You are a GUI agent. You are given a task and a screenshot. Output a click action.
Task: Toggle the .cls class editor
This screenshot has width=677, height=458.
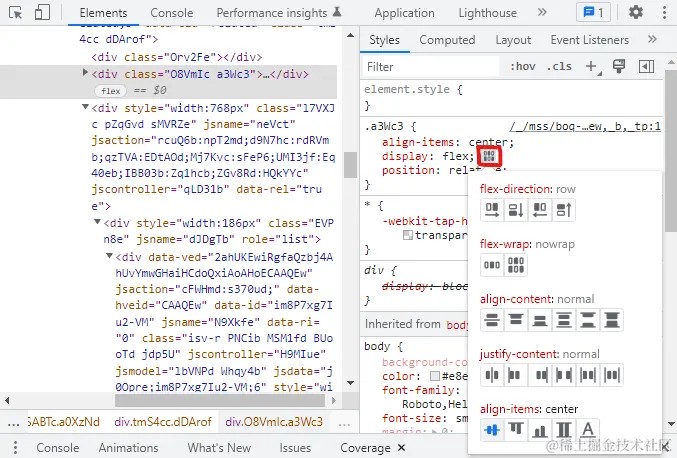tap(559, 66)
